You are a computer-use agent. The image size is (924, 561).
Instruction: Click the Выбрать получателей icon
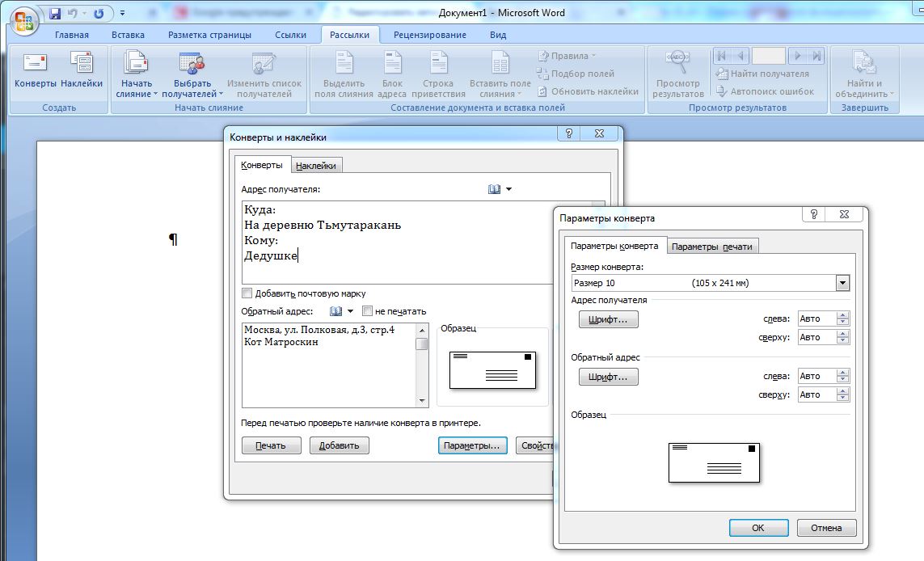(192, 63)
